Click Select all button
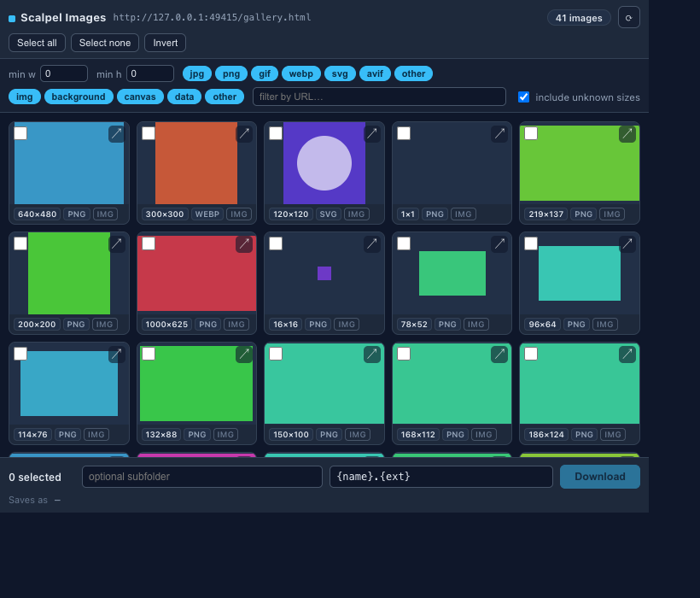The image size is (700, 598). pos(37,43)
